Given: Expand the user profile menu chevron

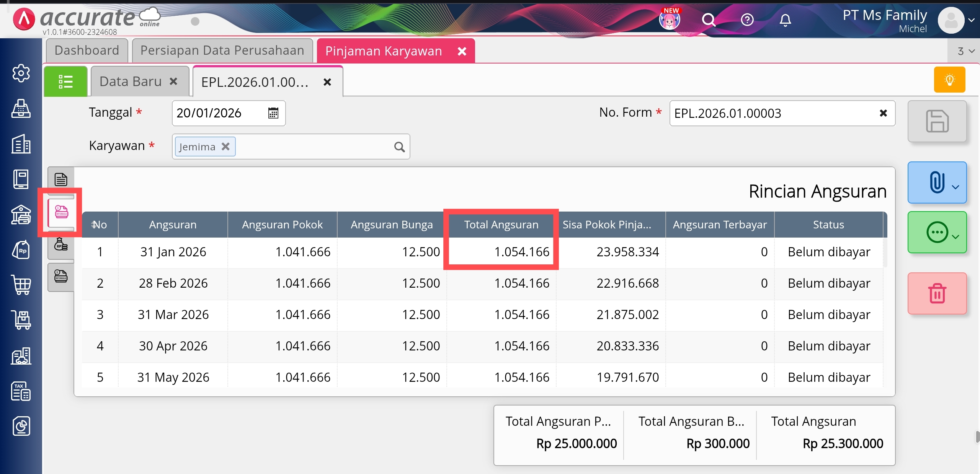Looking at the screenshot, I should coord(971,20).
